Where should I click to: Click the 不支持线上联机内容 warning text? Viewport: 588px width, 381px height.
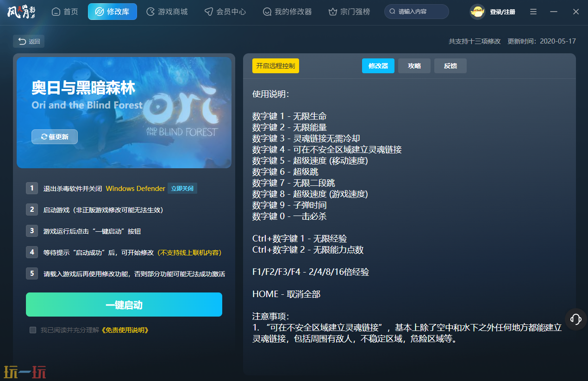coord(189,253)
